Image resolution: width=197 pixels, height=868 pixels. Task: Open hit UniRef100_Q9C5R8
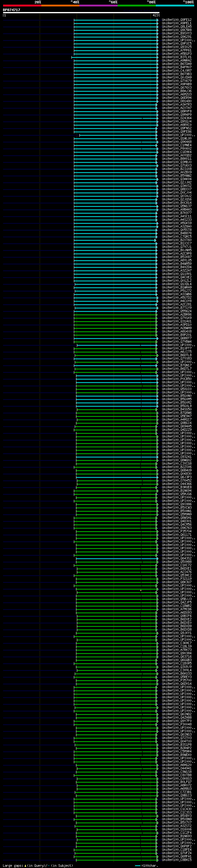coord(177,30)
